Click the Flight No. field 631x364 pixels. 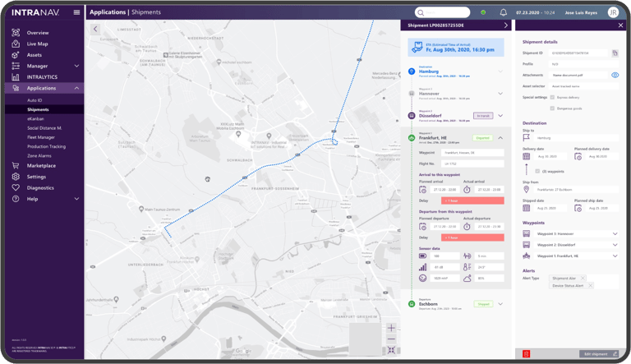pyautogui.click(x=472, y=164)
